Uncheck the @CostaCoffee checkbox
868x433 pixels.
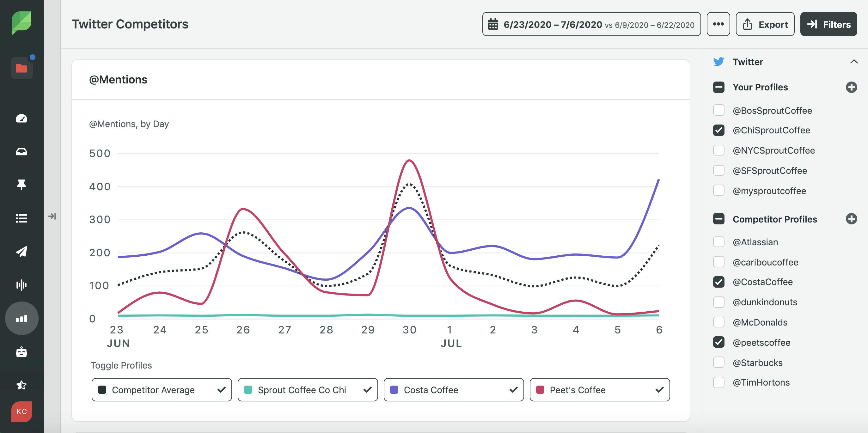point(718,282)
